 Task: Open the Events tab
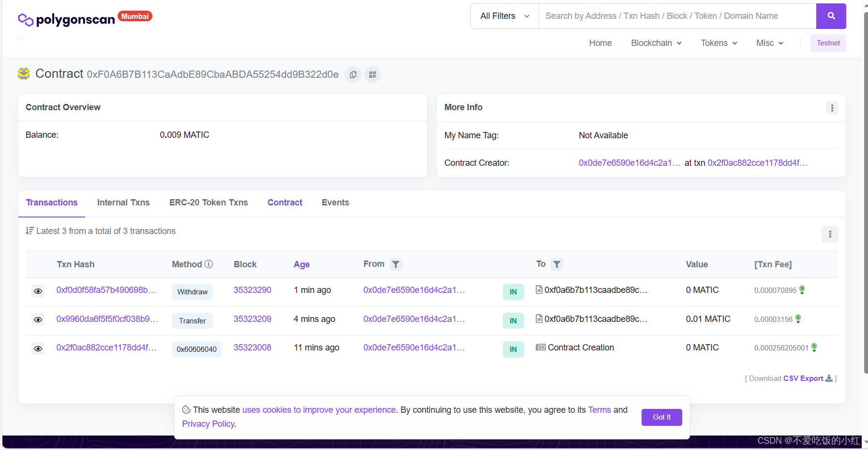tap(335, 203)
